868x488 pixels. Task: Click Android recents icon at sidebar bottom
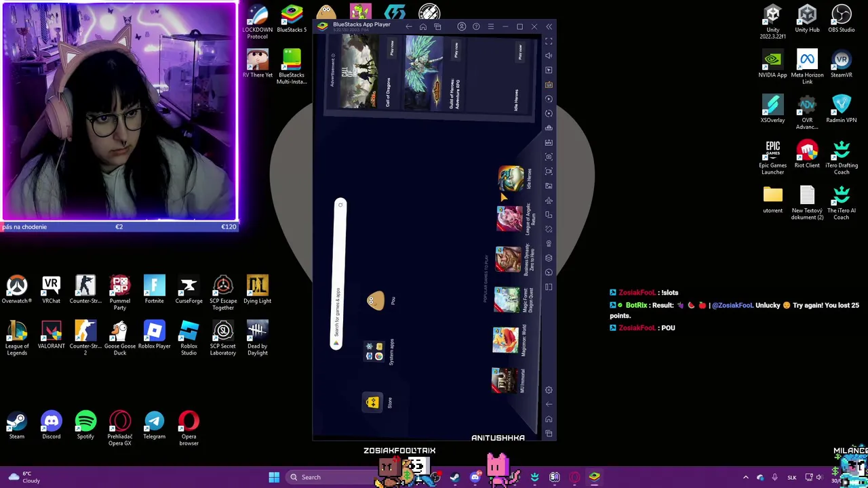[x=549, y=434]
